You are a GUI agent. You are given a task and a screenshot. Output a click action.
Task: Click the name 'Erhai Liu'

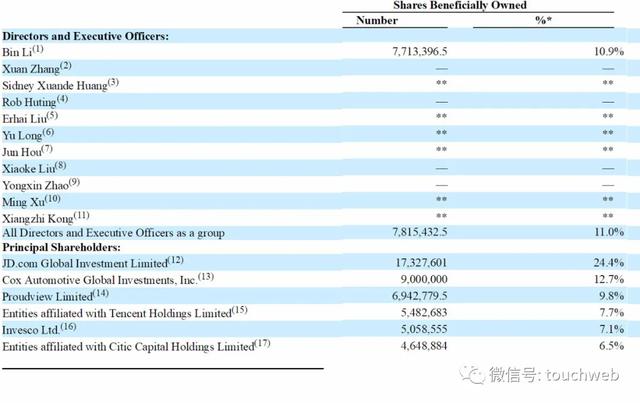point(24,119)
